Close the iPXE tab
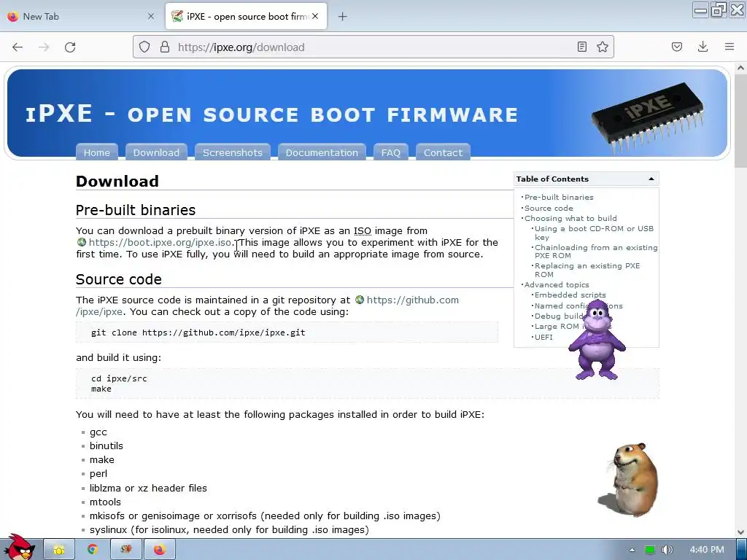 pyautogui.click(x=315, y=16)
